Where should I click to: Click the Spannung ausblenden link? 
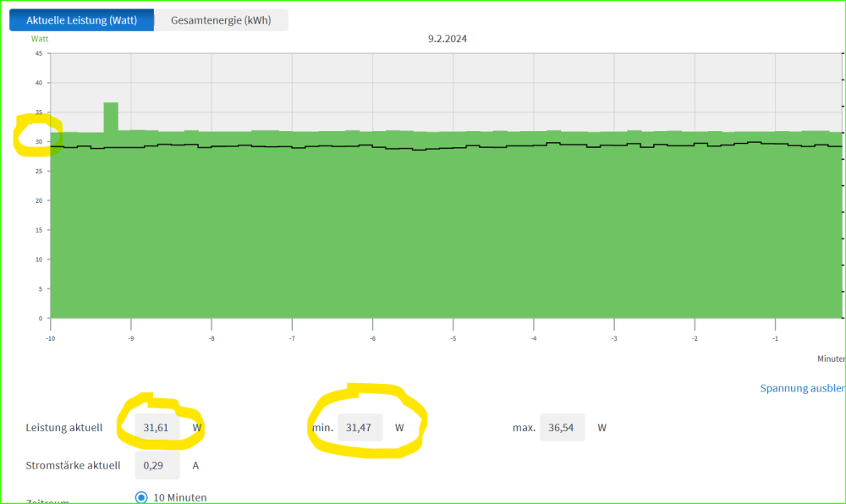pyautogui.click(x=802, y=388)
